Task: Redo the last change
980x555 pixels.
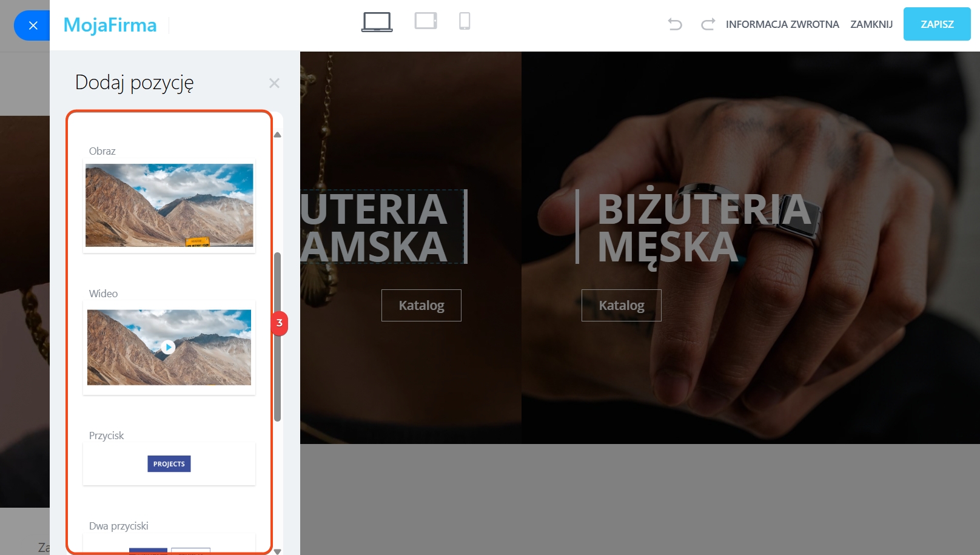Action: (708, 24)
